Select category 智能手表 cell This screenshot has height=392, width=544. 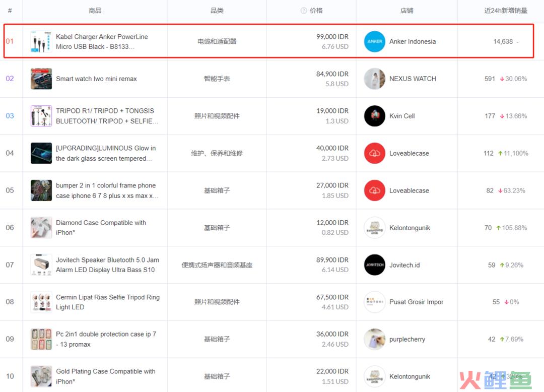pos(217,79)
